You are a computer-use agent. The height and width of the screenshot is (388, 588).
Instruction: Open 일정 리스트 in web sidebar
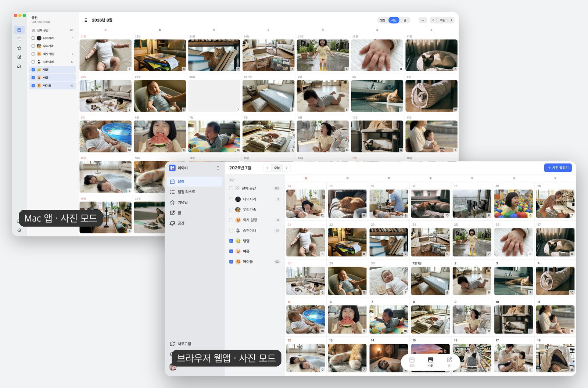195,192
